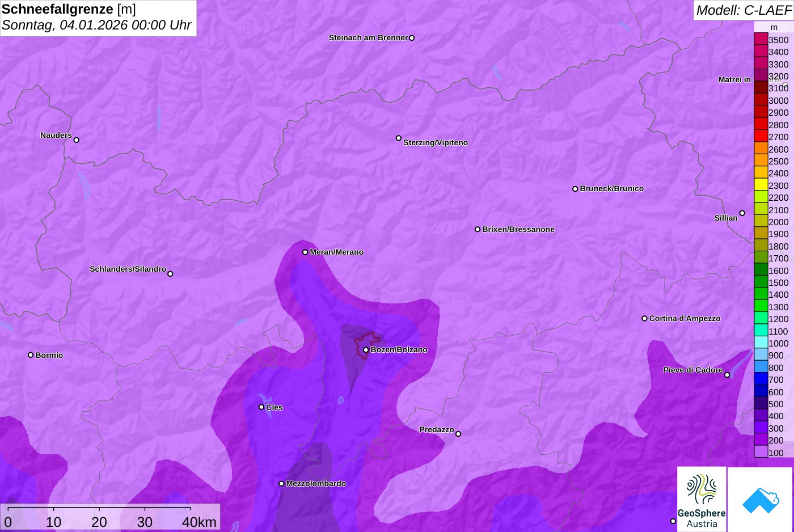The image size is (794, 532).
Task: Click the Bozen/Bolzano city marker dot
Action: [x=366, y=350]
